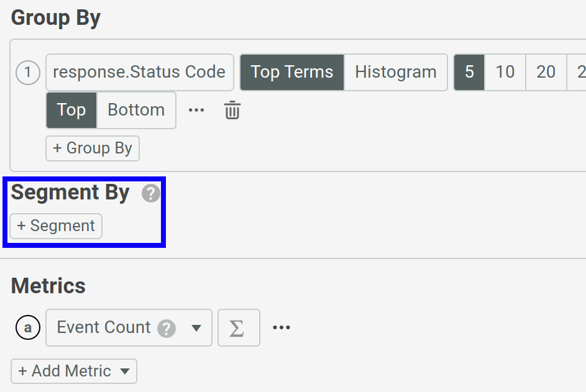Screen dimensions: 586x392
Task: Expand the Event Count metric dropdown
Action: click(x=196, y=328)
